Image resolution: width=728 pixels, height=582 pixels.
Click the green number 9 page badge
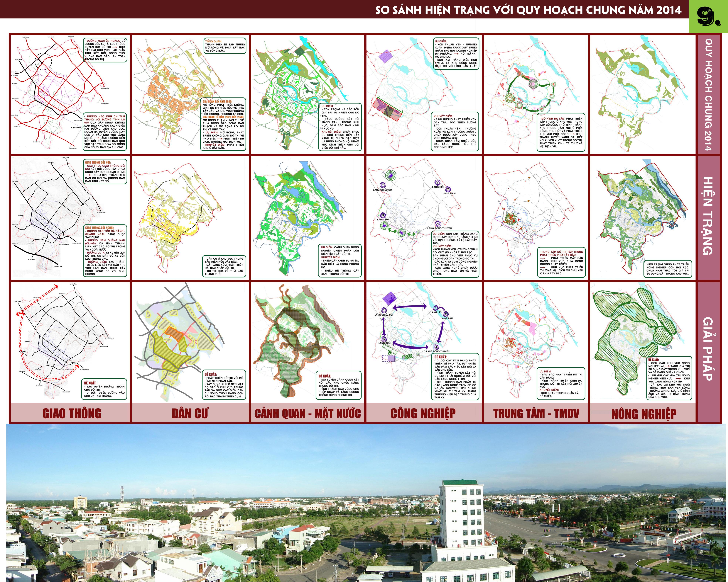click(708, 16)
